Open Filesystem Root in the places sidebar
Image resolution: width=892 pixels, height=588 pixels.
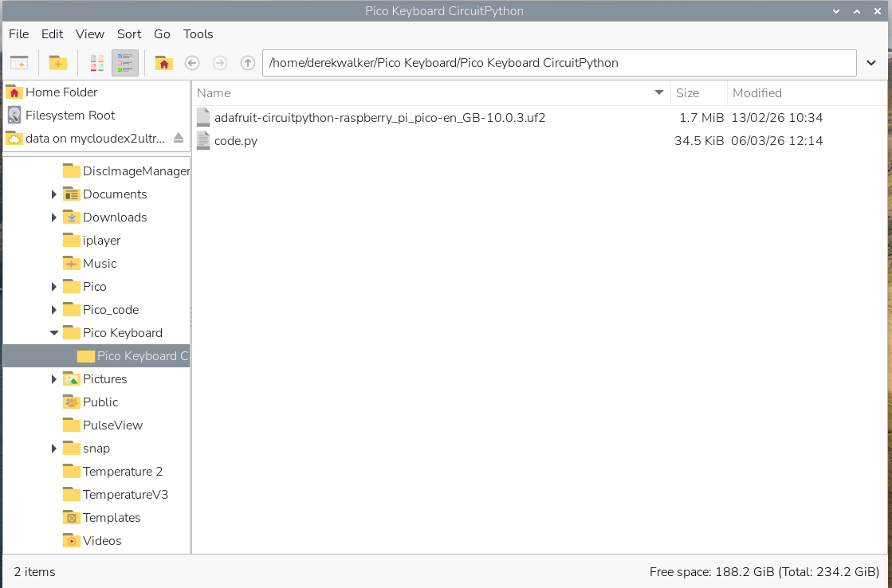point(70,116)
